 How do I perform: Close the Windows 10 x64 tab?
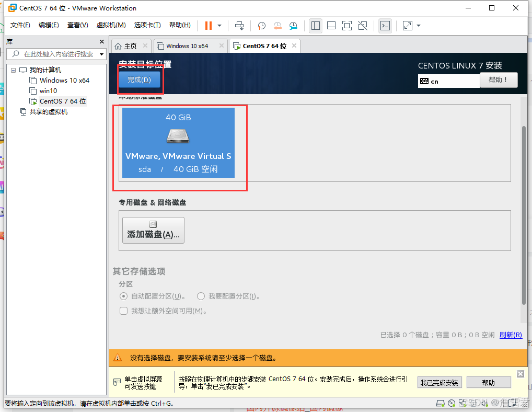click(x=222, y=45)
